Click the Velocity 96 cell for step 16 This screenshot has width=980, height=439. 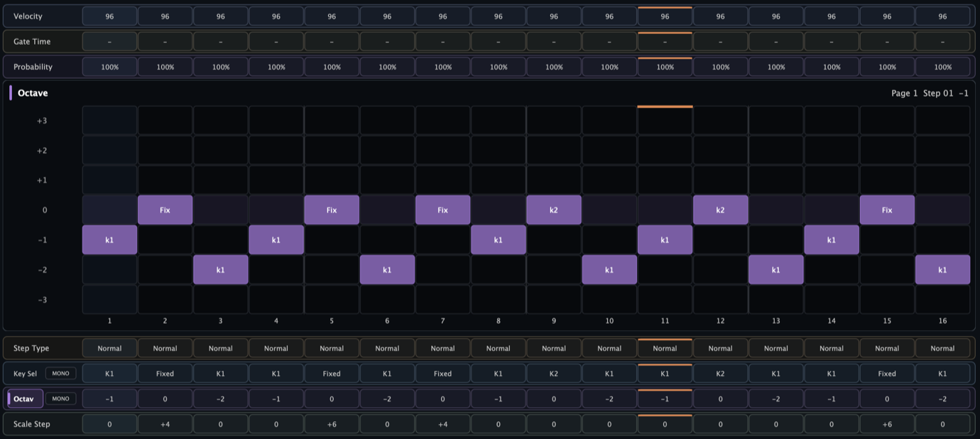[942, 16]
